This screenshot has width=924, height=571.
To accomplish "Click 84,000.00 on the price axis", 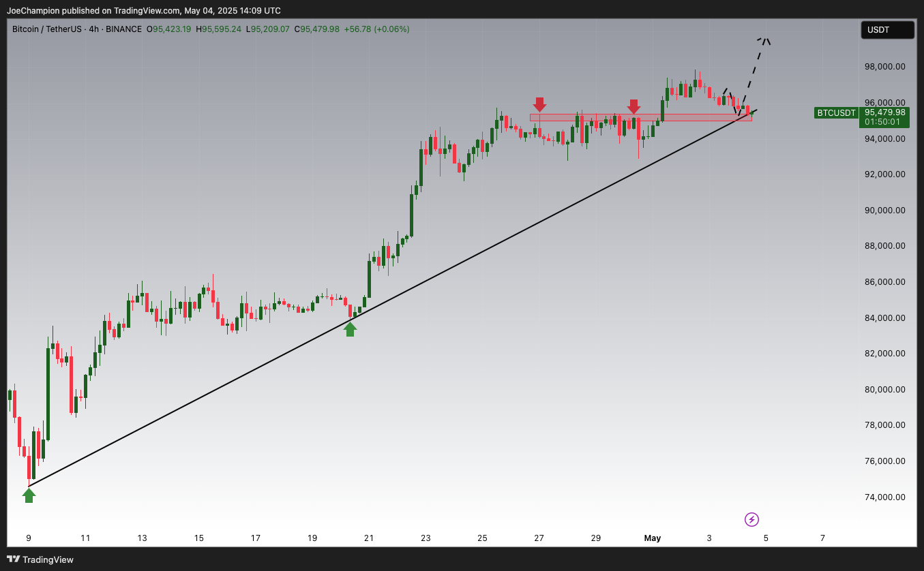I will (x=884, y=318).
